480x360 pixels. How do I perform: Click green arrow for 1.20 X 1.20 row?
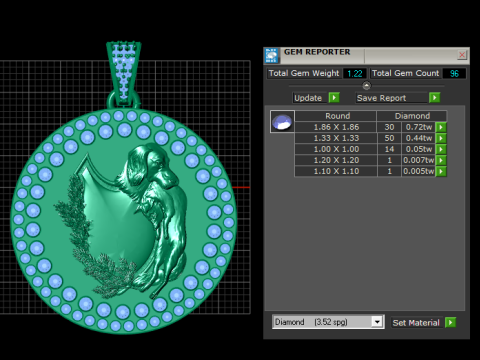441,160
